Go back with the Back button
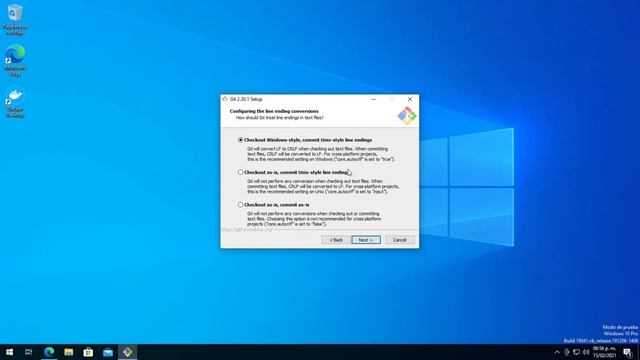The image size is (640, 360). (x=336, y=240)
